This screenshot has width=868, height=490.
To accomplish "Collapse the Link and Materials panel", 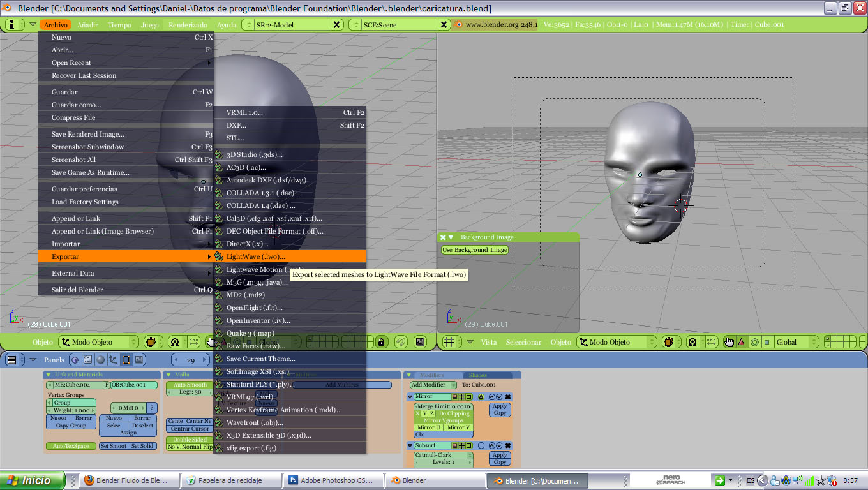I will [x=48, y=375].
